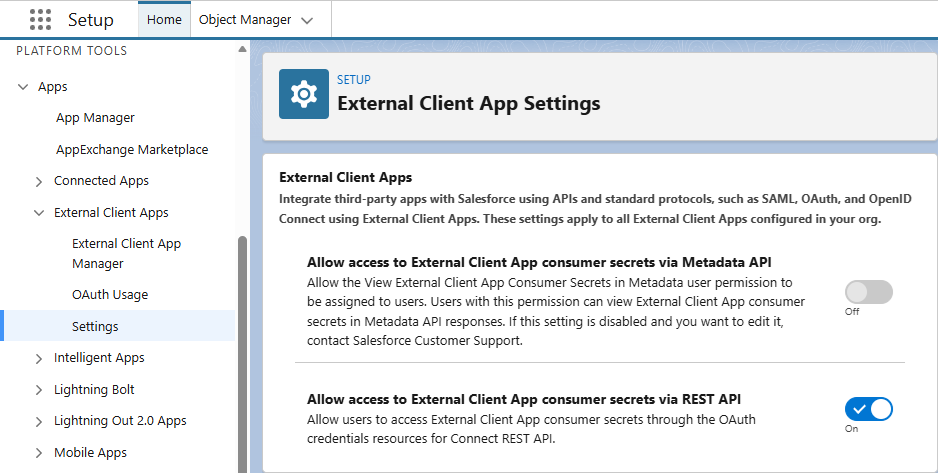Viewport: 938px width, 473px height.
Task: Open AppExchange Marketplace in sidebar
Action: point(132,149)
